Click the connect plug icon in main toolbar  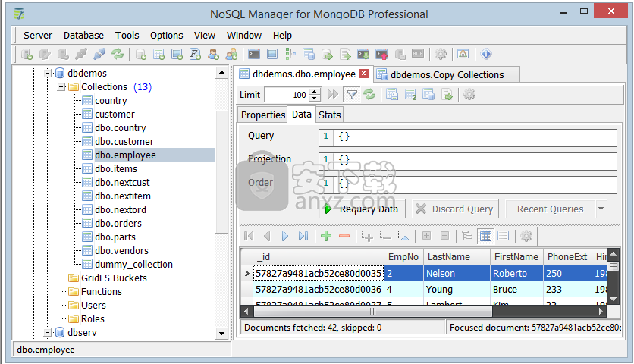coord(99,54)
